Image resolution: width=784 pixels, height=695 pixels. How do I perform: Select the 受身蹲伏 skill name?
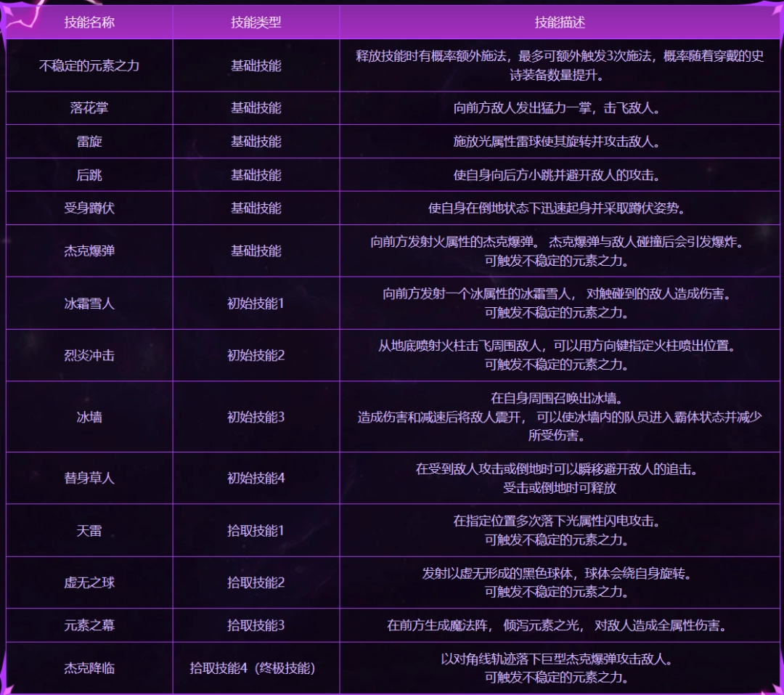[89, 208]
